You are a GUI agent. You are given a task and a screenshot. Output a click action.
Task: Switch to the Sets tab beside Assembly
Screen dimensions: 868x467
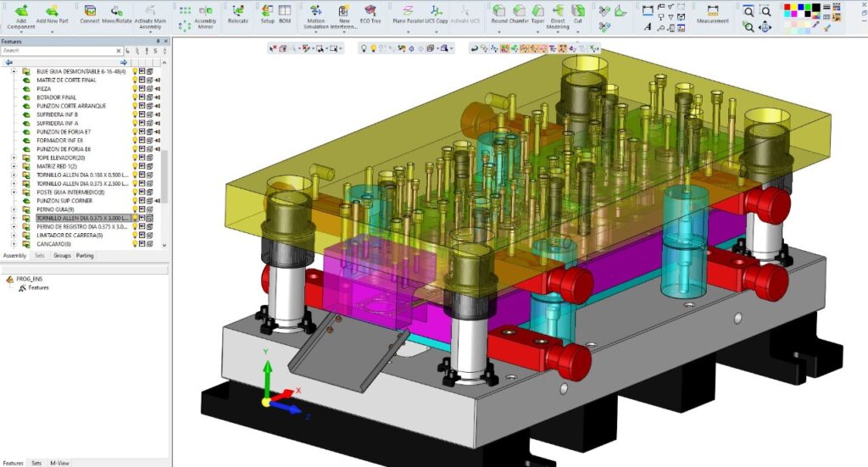tap(39, 256)
